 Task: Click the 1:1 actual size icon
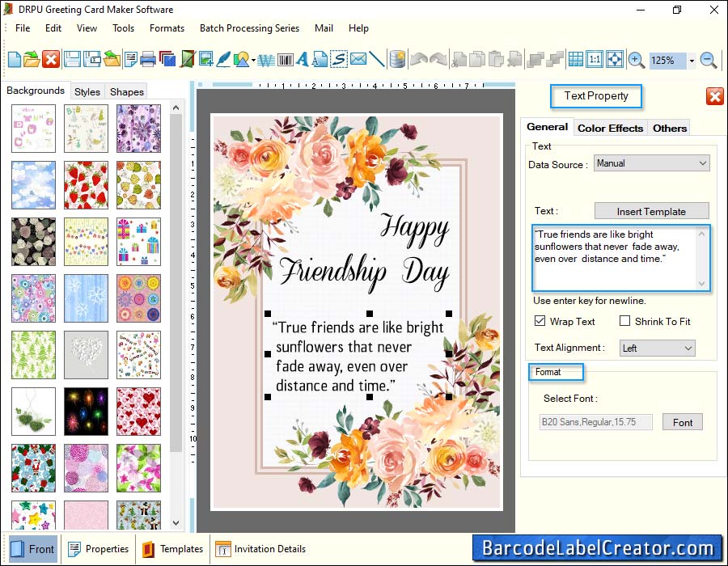click(x=595, y=59)
